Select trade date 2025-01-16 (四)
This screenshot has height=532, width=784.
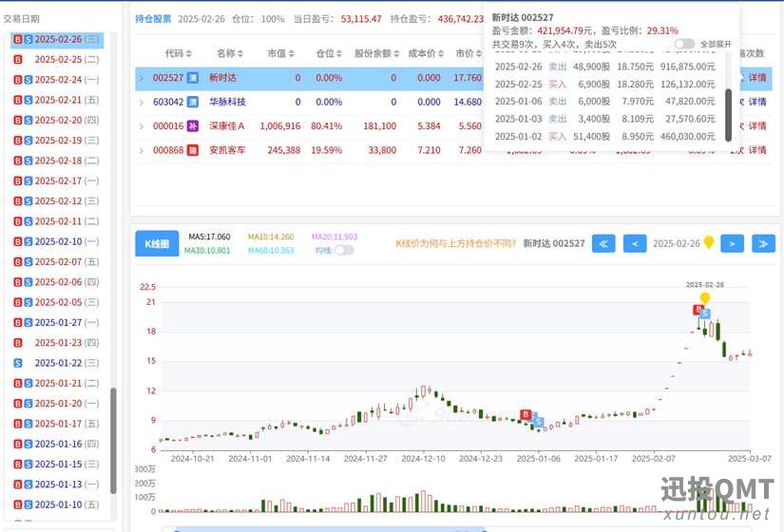coord(67,444)
